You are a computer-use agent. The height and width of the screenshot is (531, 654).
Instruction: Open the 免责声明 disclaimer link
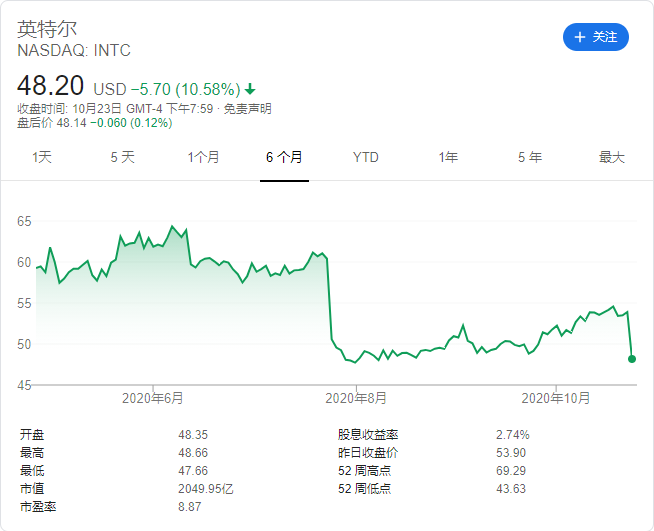(x=247, y=109)
